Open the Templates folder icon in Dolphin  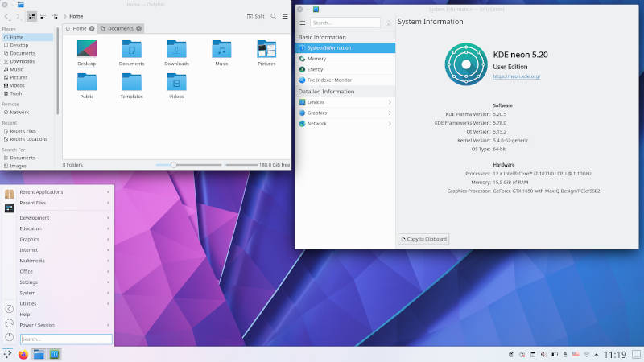[131, 82]
